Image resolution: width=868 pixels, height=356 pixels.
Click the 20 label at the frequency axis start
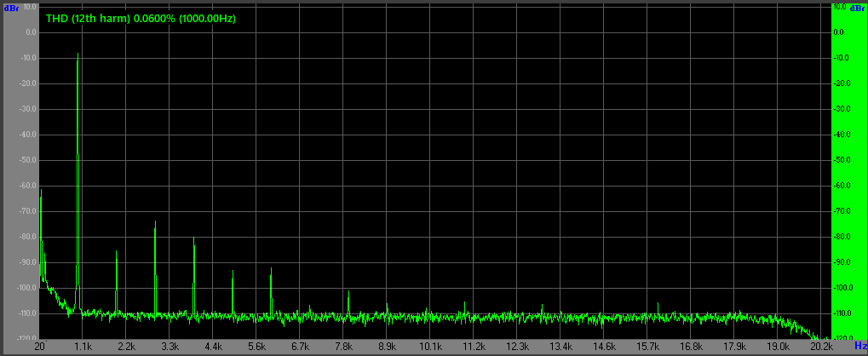(39, 347)
